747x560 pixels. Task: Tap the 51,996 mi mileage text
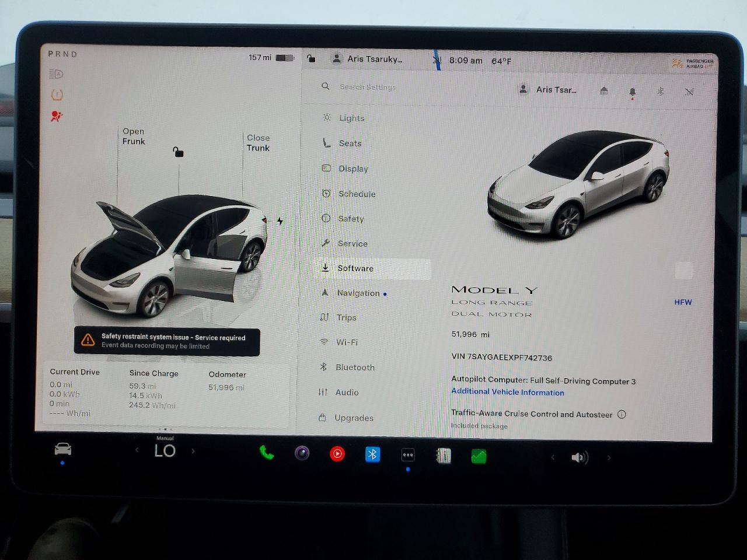(470, 334)
